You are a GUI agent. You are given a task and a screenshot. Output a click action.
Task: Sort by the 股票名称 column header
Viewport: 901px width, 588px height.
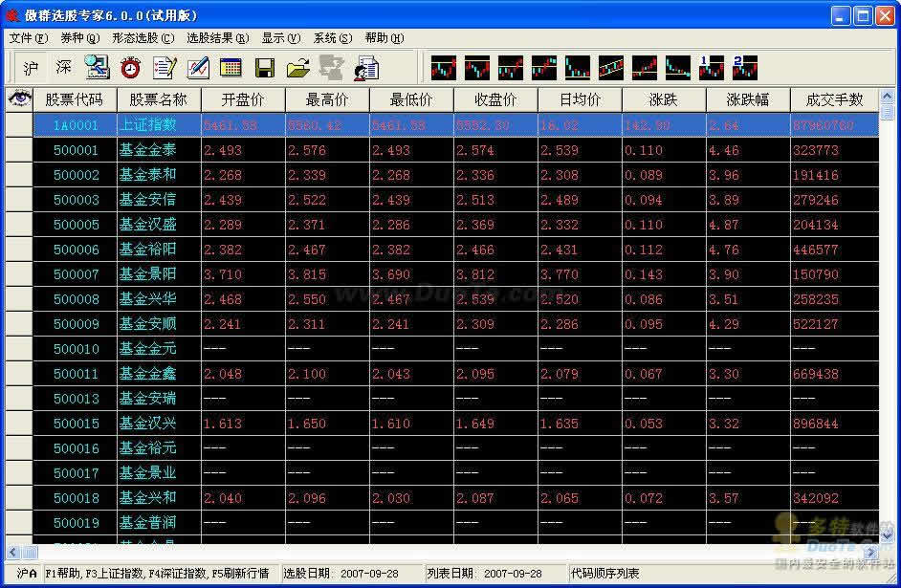[x=159, y=100]
